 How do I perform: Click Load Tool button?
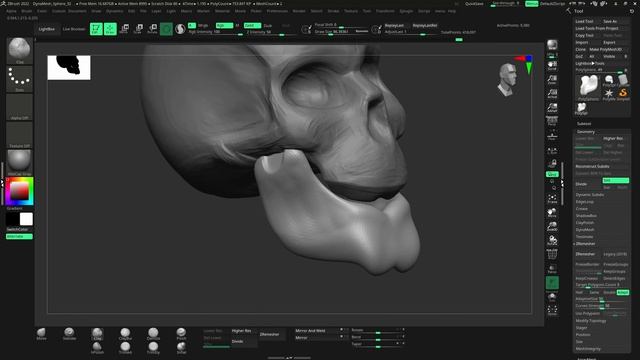pyautogui.click(x=587, y=21)
